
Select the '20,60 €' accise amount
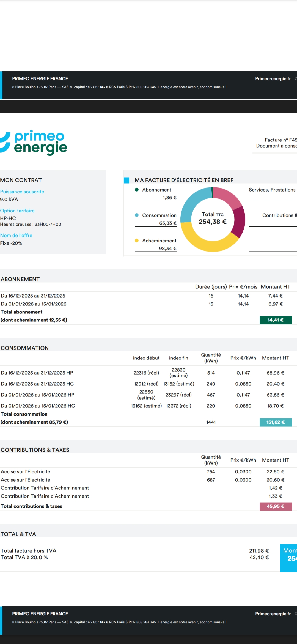click(276, 480)
